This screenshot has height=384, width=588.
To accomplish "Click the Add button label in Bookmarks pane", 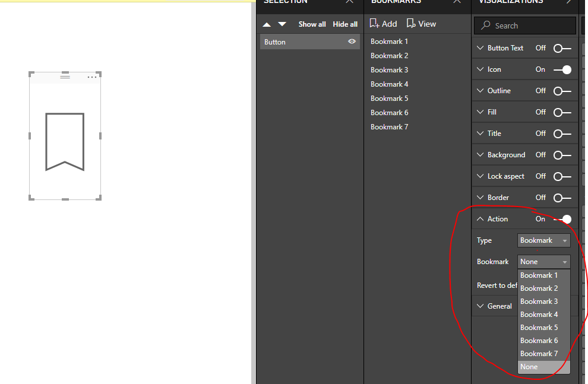I will point(389,24).
